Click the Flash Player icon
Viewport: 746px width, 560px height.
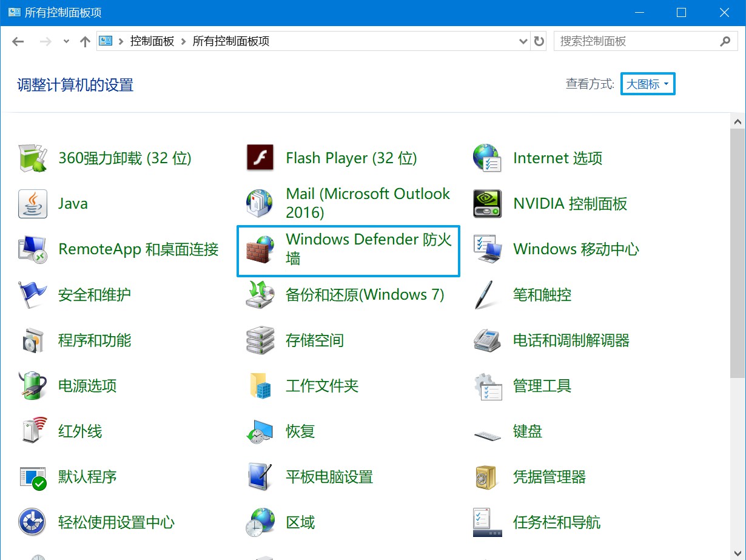click(x=260, y=158)
